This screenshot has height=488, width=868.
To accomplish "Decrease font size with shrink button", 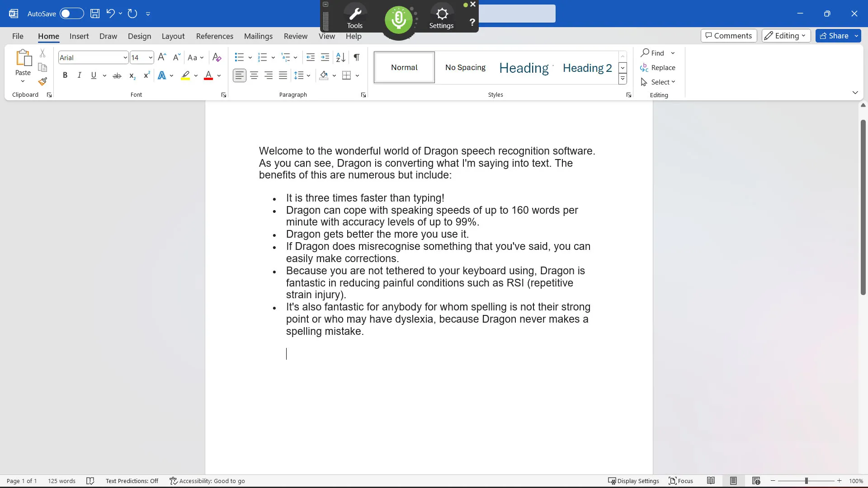I will click(x=176, y=57).
